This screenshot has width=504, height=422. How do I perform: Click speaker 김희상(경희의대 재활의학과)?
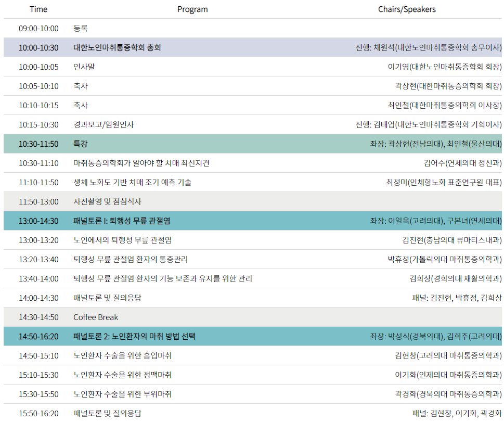click(456, 278)
